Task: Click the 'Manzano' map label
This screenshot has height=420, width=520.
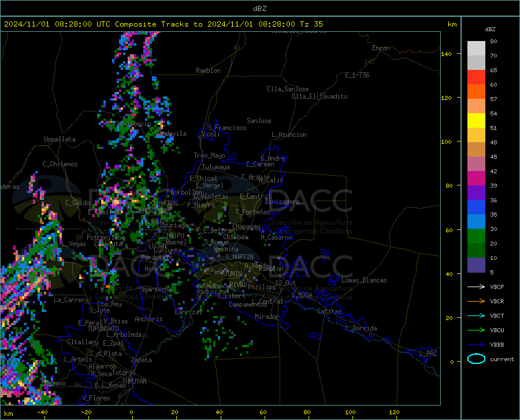Action: [x=53, y=383]
